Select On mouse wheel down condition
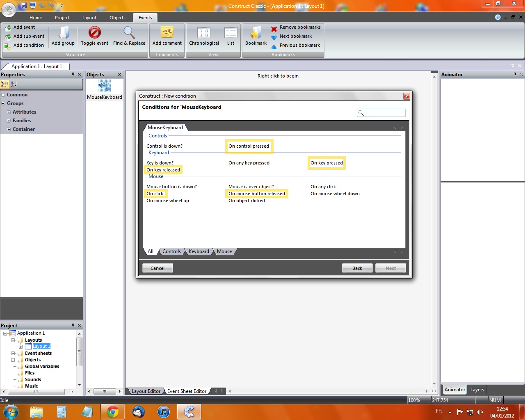Screen dimensions: 525x420 coord(335,194)
